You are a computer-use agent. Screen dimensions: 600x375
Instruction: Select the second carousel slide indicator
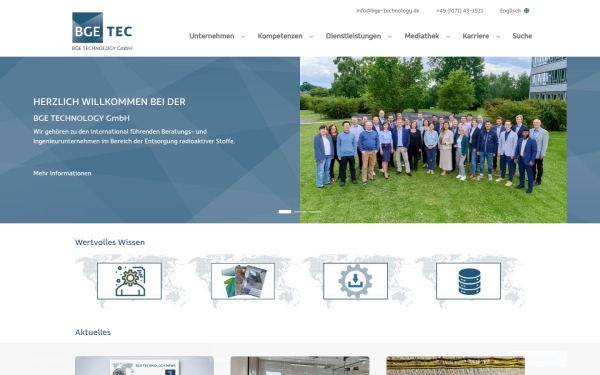[x=300, y=212]
